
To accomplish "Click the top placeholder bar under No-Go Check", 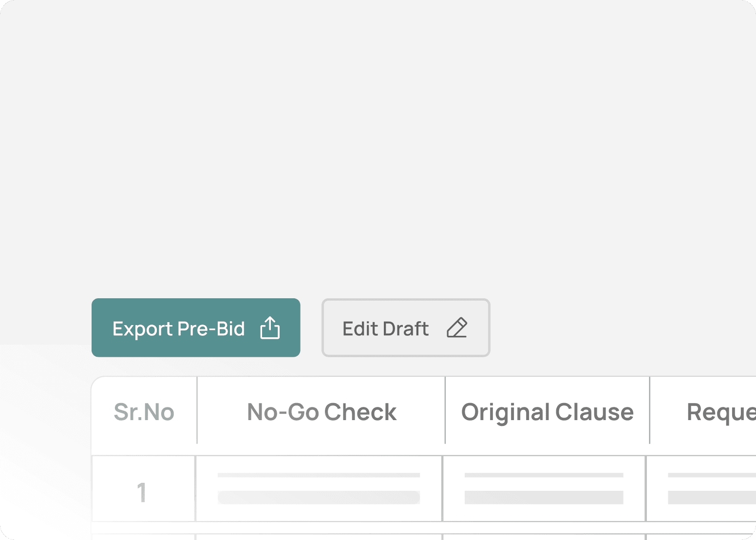I will [x=319, y=475].
